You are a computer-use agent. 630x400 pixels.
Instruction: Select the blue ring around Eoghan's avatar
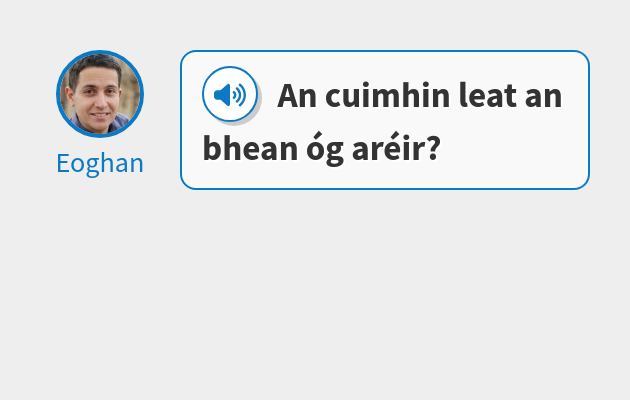coord(58,94)
